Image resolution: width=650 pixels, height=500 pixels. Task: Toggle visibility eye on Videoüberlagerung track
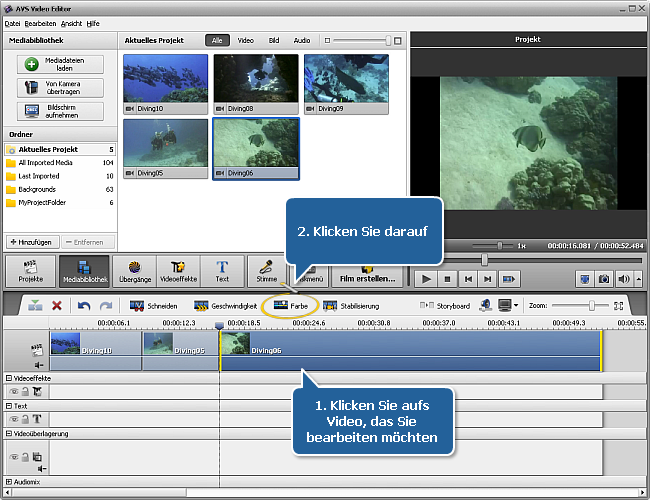(x=14, y=456)
